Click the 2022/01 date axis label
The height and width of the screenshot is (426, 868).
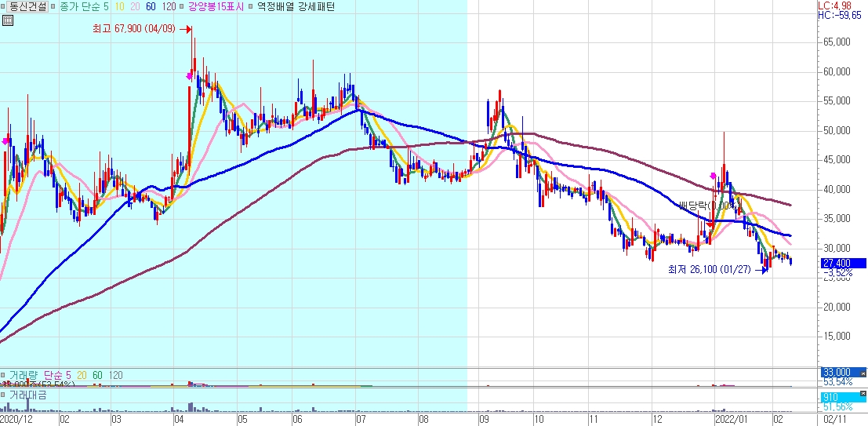(732, 421)
